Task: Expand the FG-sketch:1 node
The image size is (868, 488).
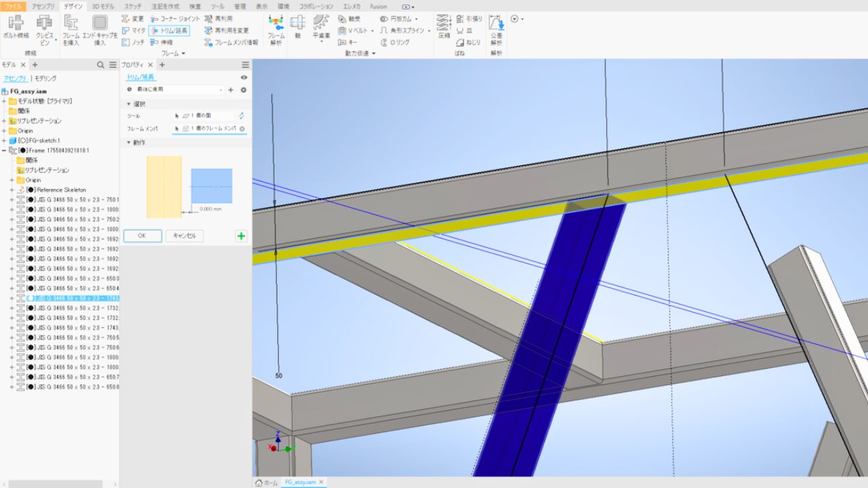Action: [x=4, y=140]
